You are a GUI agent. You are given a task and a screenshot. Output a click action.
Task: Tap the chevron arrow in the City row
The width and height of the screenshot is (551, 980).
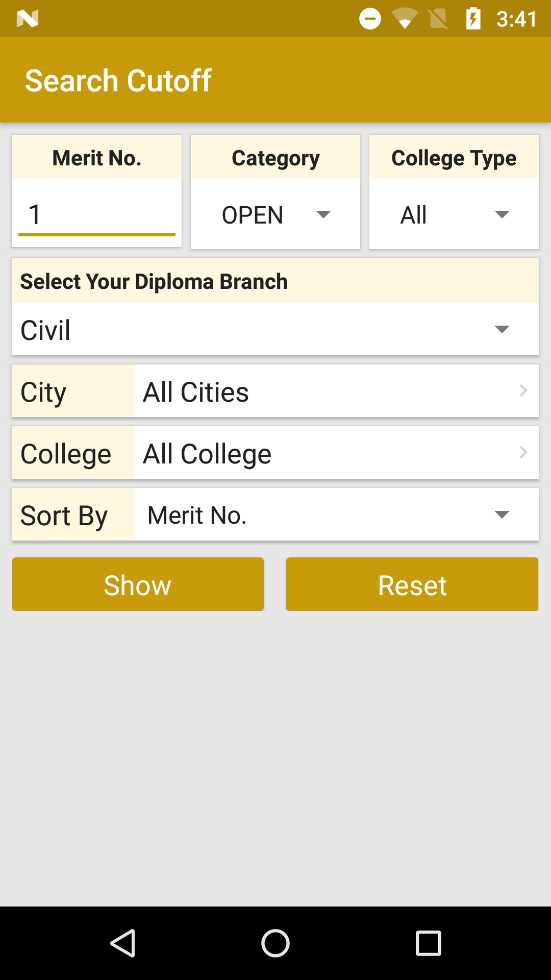click(523, 391)
